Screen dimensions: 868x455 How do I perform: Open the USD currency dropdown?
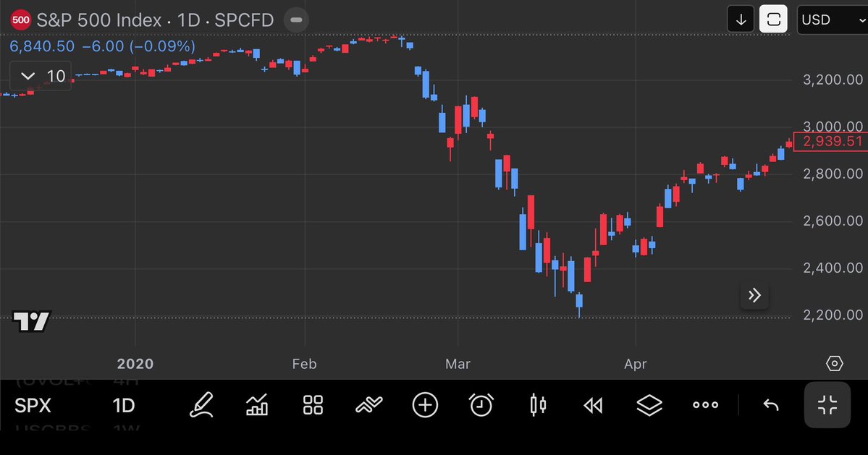(x=832, y=20)
